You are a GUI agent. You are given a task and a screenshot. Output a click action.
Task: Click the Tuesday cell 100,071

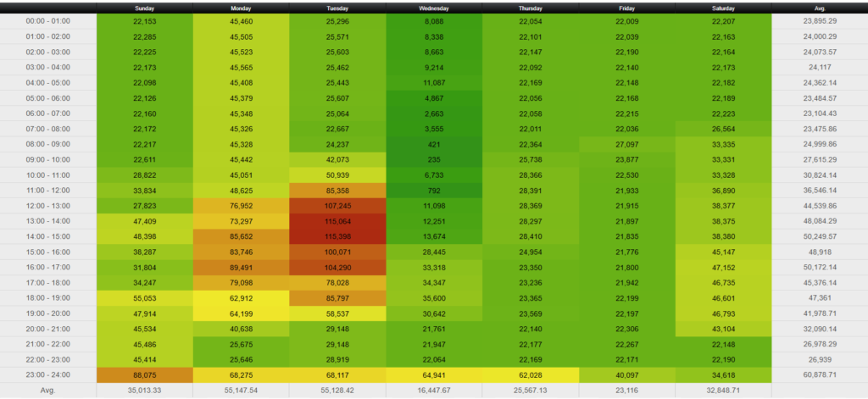[x=337, y=252]
